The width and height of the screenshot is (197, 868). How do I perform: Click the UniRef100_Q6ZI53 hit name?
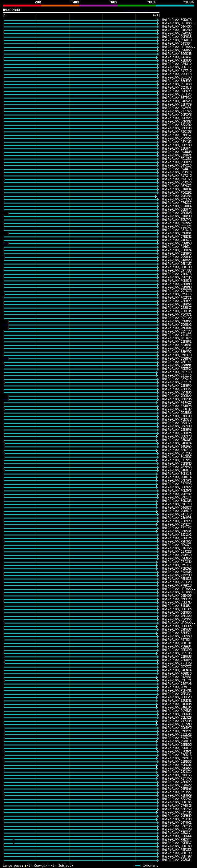pos(177,78)
